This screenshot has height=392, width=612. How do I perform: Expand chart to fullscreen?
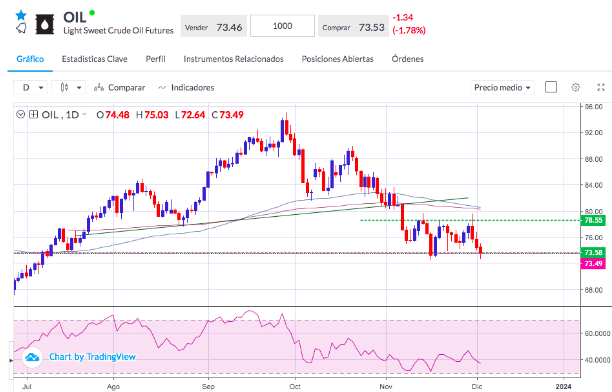click(601, 87)
